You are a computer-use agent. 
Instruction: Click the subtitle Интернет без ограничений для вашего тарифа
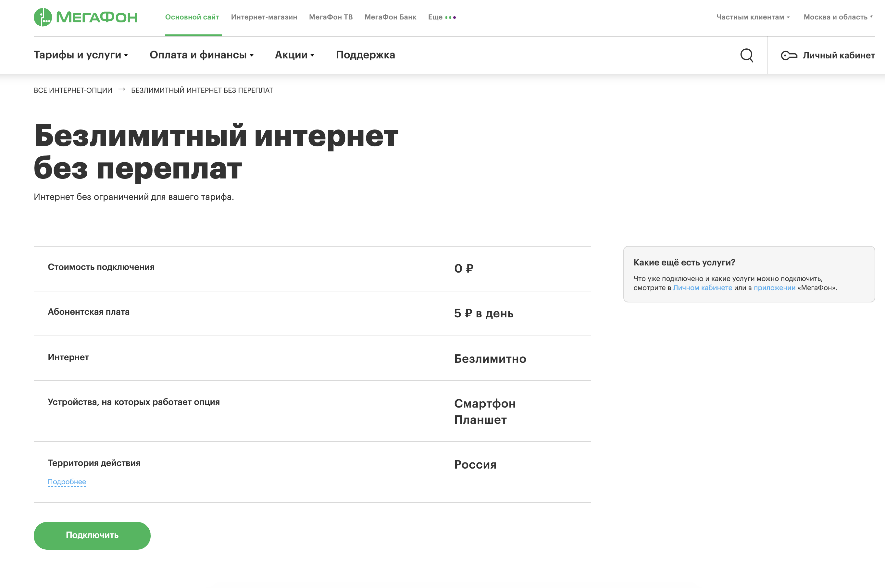[x=134, y=197]
